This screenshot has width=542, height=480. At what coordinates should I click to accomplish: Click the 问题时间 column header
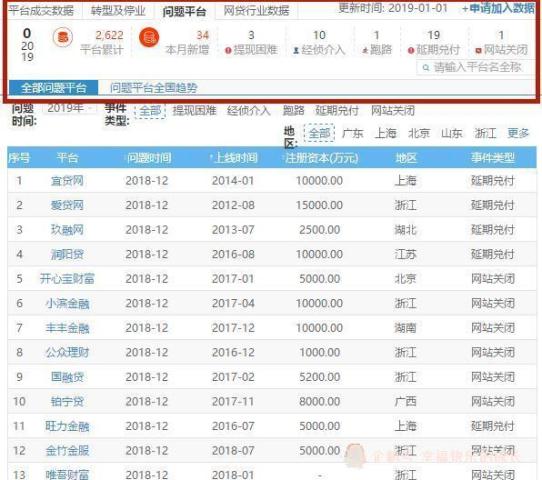[149, 158]
